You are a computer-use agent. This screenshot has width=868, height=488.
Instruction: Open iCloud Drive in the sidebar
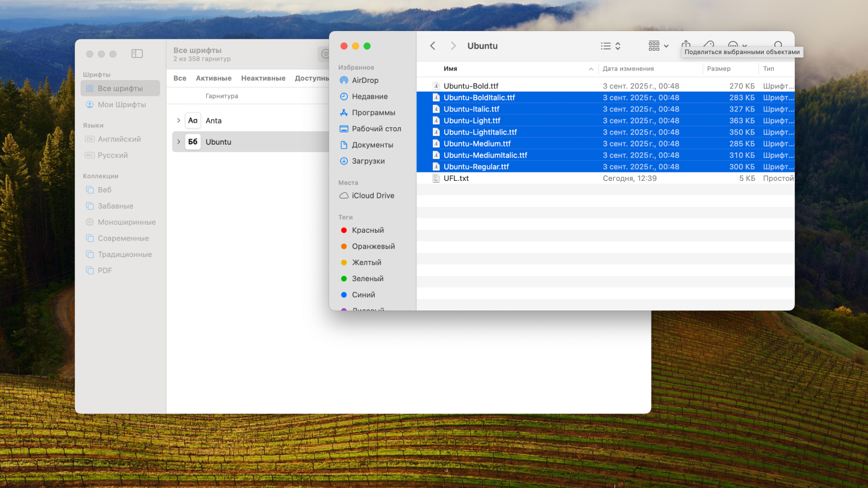click(x=373, y=196)
